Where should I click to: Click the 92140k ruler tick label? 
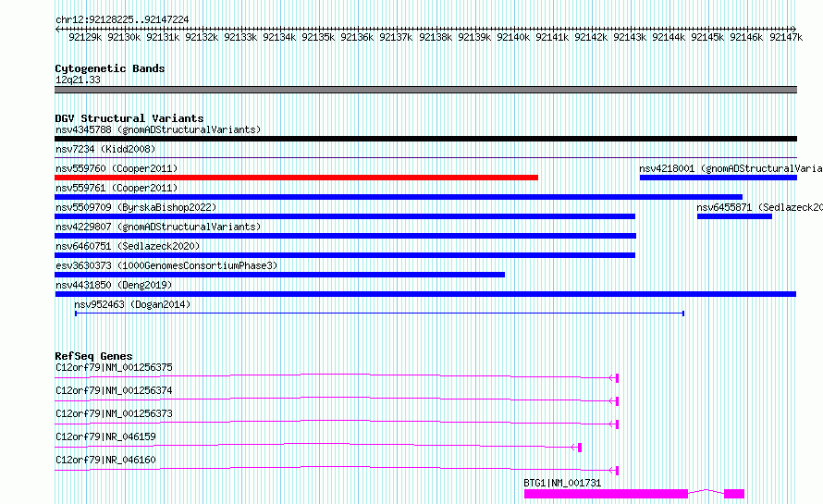tap(513, 37)
